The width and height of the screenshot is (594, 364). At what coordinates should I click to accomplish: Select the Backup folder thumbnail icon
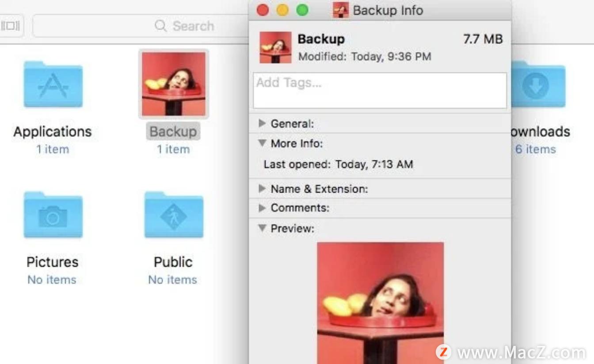(x=173, y=84)
